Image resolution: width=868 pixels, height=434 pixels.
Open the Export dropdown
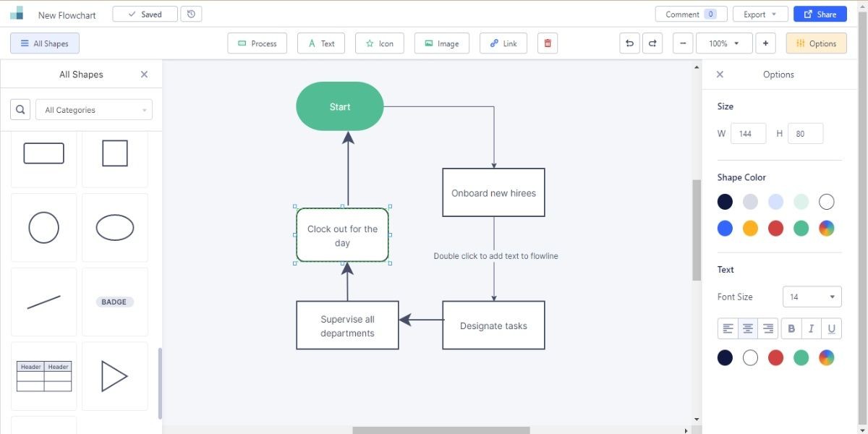click(760, 14)
